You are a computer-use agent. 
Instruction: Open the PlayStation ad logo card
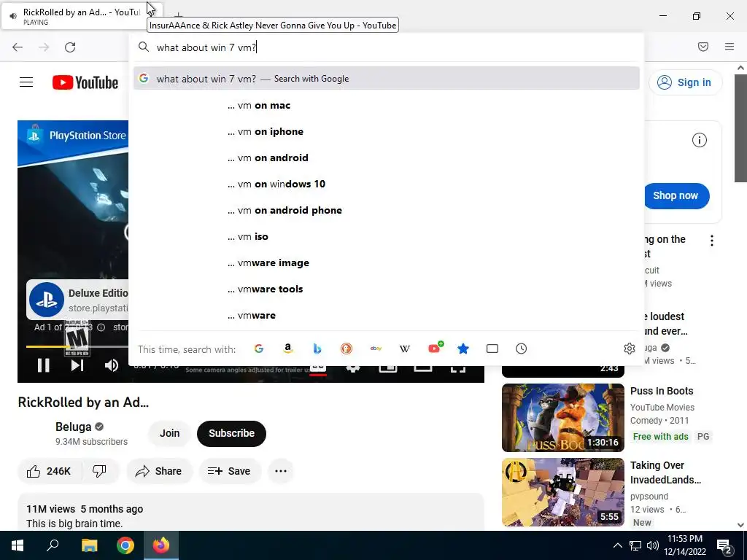point(46,300)
